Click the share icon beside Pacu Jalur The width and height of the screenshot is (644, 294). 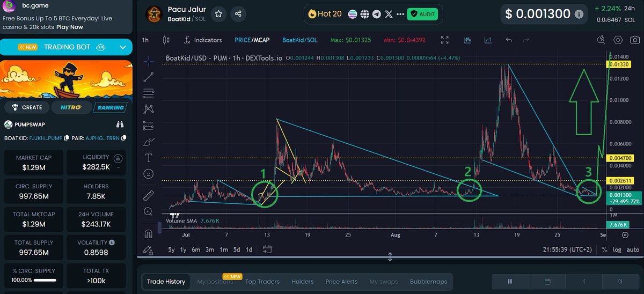pyautogui.click(x=238, y=14)
